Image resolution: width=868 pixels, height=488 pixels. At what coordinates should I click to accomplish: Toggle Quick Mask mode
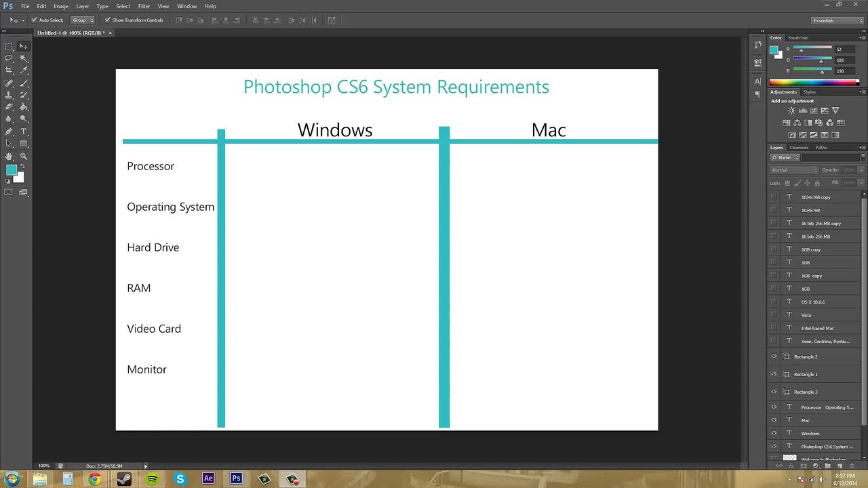pos(9,192)
